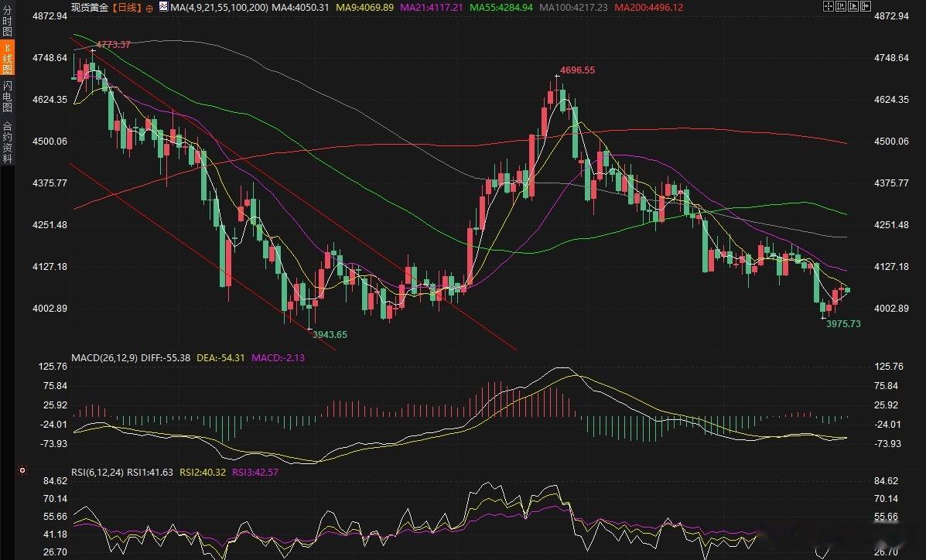The image size is (926, 560).
Task: Click the crosshair cursor icon in top toolbar
Action: pos(829,6)
